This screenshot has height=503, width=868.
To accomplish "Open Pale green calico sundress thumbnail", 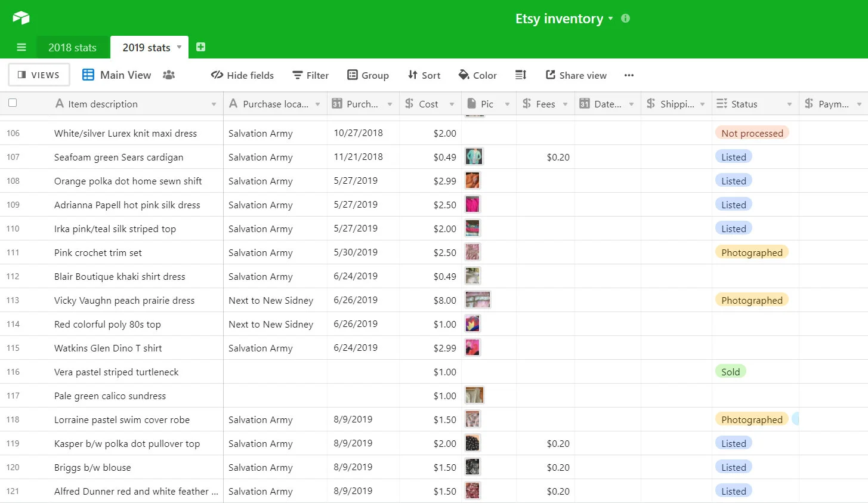I will 474,395.
